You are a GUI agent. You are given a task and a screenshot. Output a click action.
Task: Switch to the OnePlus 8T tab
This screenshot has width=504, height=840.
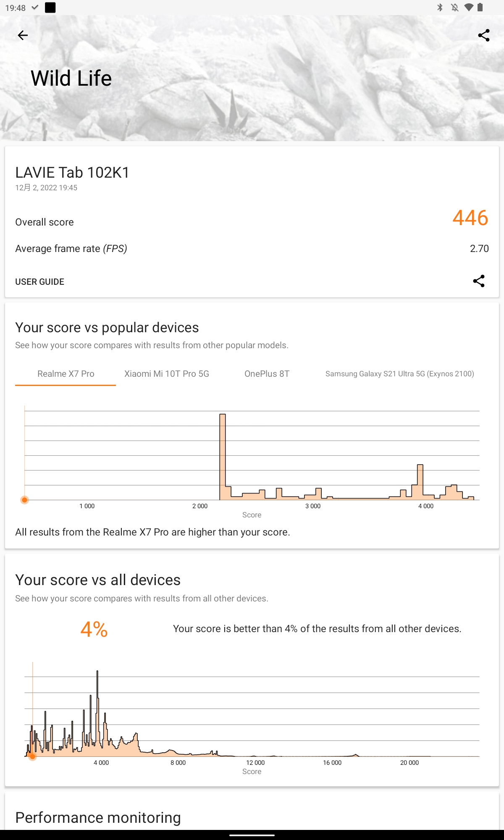[x=267, y=374]
